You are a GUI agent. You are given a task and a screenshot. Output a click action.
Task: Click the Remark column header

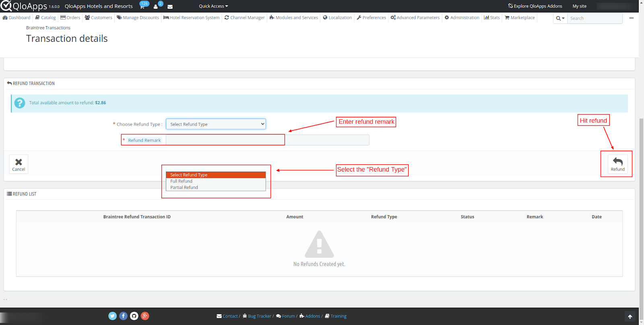[x=535, y=217]
